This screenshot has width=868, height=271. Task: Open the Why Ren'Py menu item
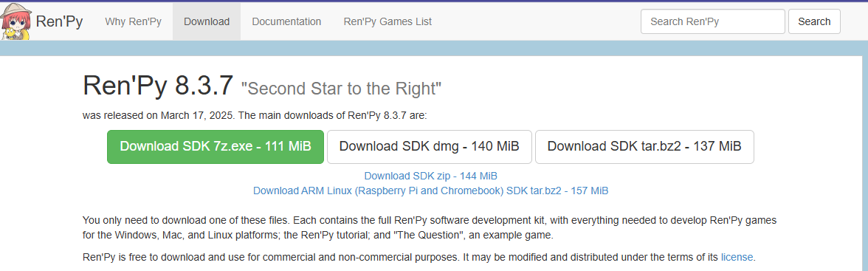pos(134,21)
